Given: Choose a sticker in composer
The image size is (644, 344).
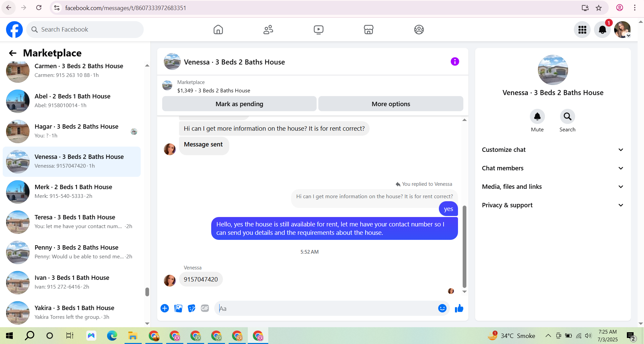Looking at the screenshot, I should 192,308.
